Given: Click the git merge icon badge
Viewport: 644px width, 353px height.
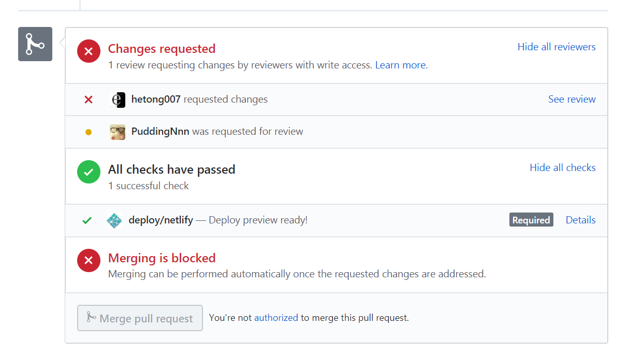Looking at the screenshot, I should [35, 44].
